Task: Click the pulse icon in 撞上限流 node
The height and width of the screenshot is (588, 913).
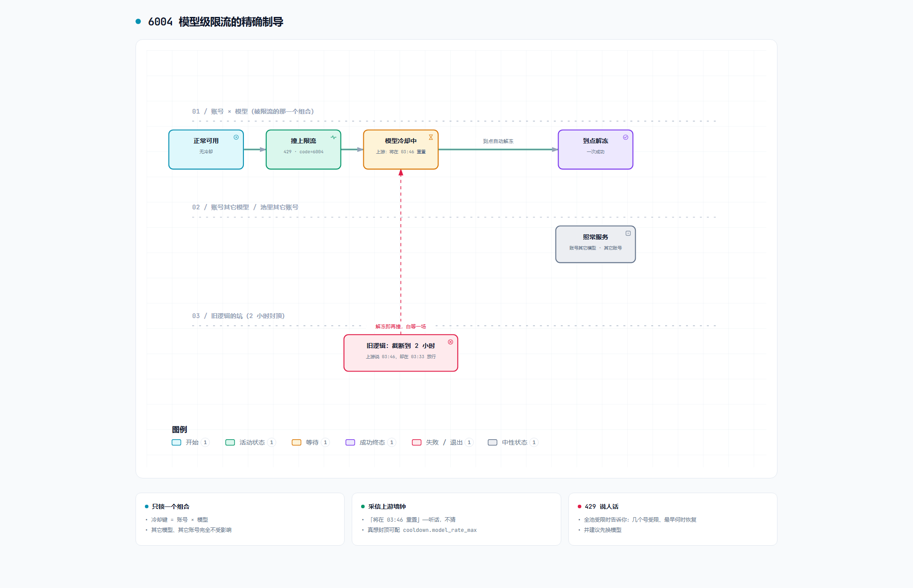Action: click(333, 137)
